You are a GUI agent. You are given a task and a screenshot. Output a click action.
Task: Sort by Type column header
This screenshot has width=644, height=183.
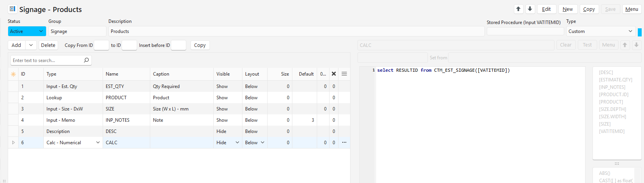(73, 74)
